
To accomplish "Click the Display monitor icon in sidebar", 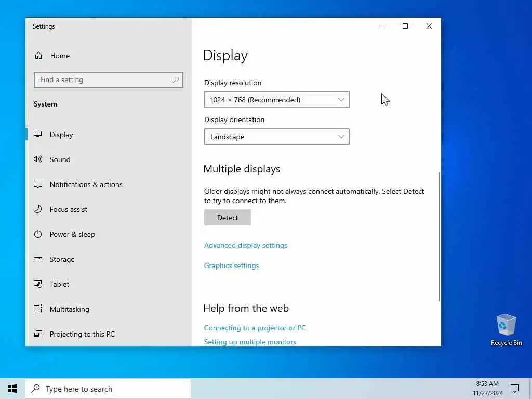I will coord(37,134).
